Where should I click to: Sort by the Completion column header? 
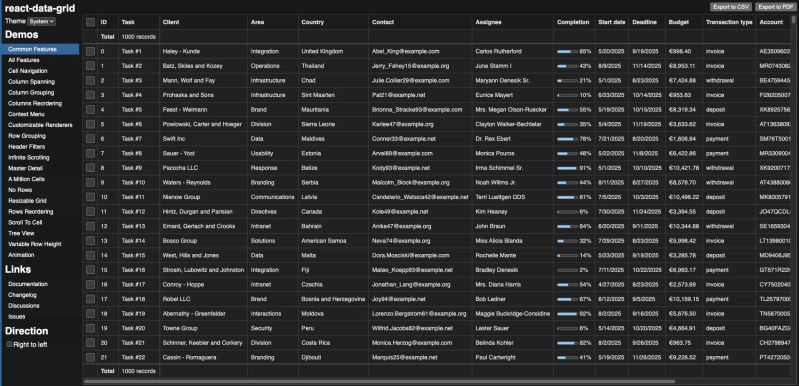pyautogui.click(x=574, y=22)
